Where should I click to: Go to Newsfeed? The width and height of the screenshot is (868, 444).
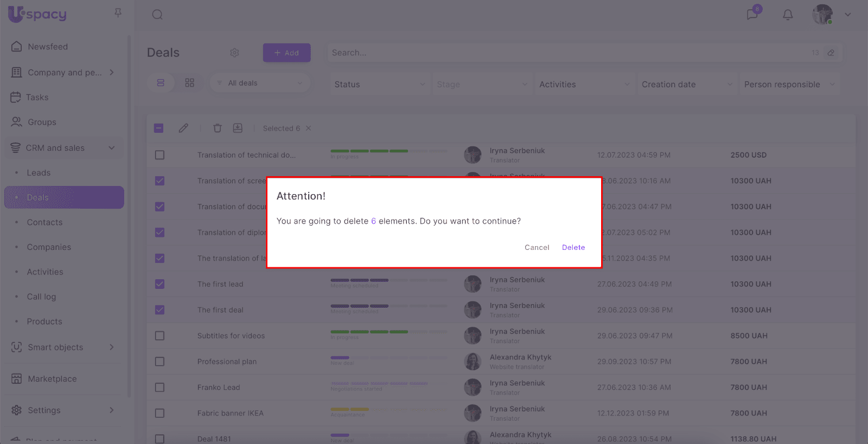48,47
